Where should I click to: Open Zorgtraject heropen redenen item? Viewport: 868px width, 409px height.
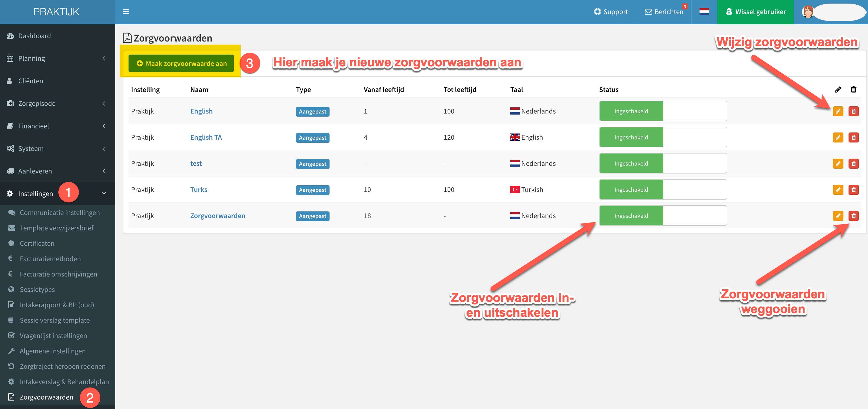click(57, 366)
